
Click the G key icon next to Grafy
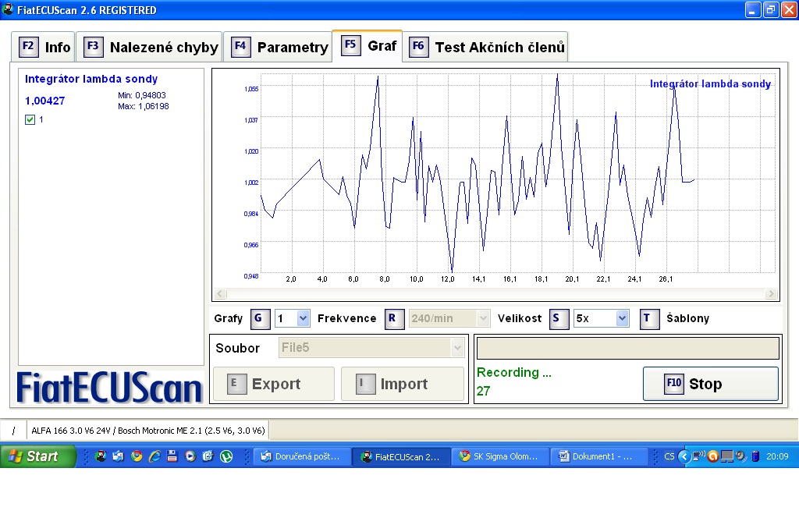pyautogui.click(x=261, y=318)
